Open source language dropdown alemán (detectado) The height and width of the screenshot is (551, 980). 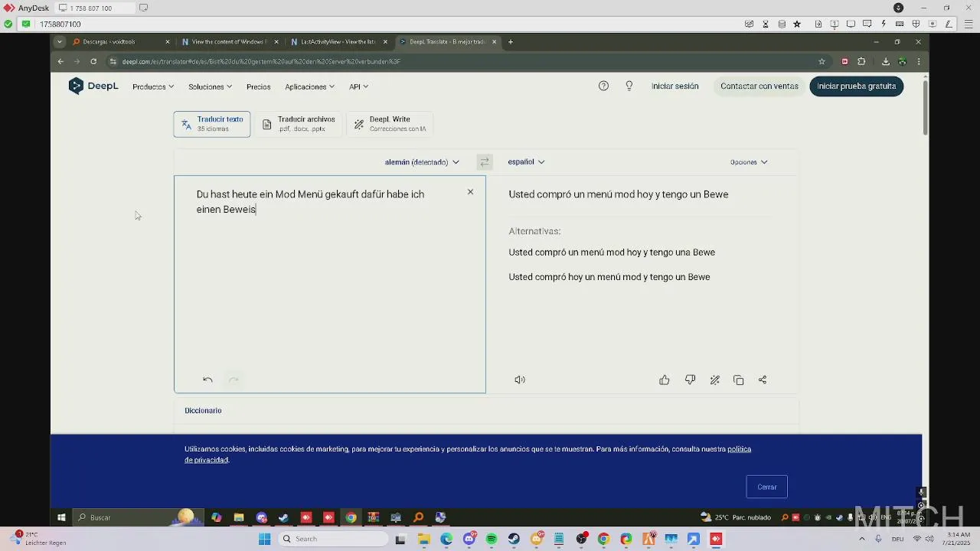422,162
